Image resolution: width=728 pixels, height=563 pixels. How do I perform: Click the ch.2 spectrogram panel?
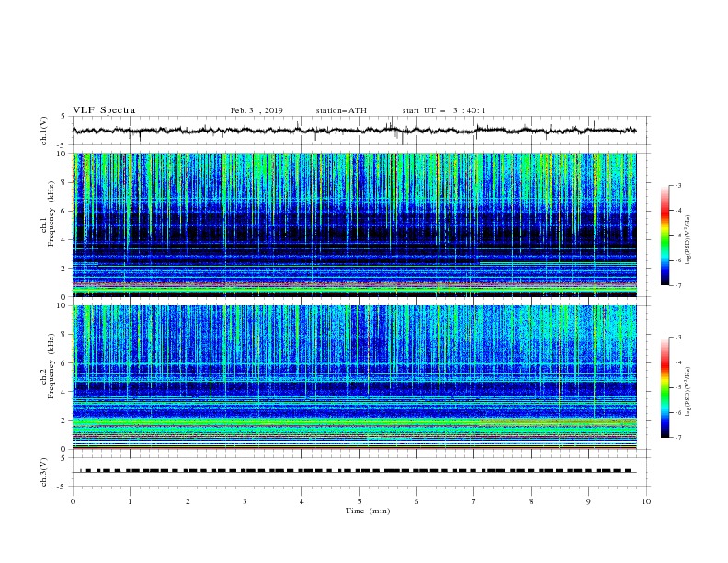pyautogui.click(x=355, y=377)
